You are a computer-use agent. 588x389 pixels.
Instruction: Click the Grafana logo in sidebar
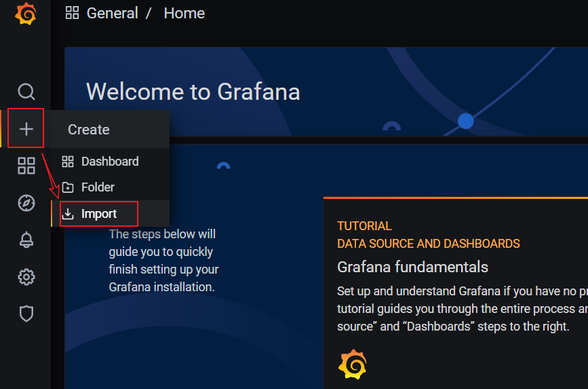26,14
